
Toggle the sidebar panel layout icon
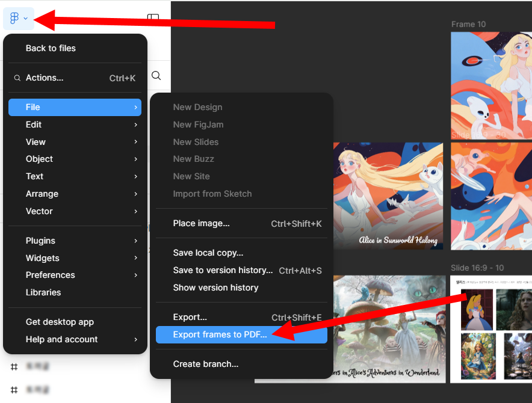click(153, 17)
